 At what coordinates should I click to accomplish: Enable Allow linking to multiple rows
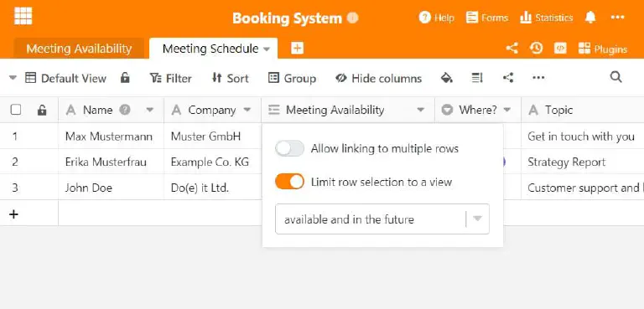pyautogui.click(x=289, y=148)
